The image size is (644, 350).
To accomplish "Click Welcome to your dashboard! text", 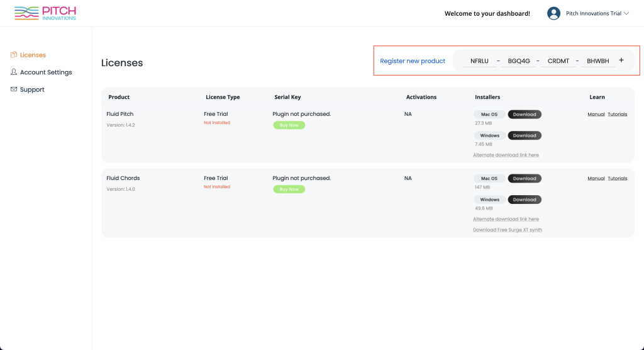I will (x=487, y=14).
